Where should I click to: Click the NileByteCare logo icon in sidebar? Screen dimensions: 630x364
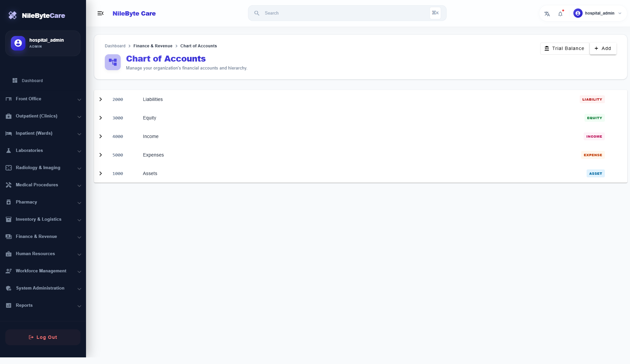pos(13,15)
